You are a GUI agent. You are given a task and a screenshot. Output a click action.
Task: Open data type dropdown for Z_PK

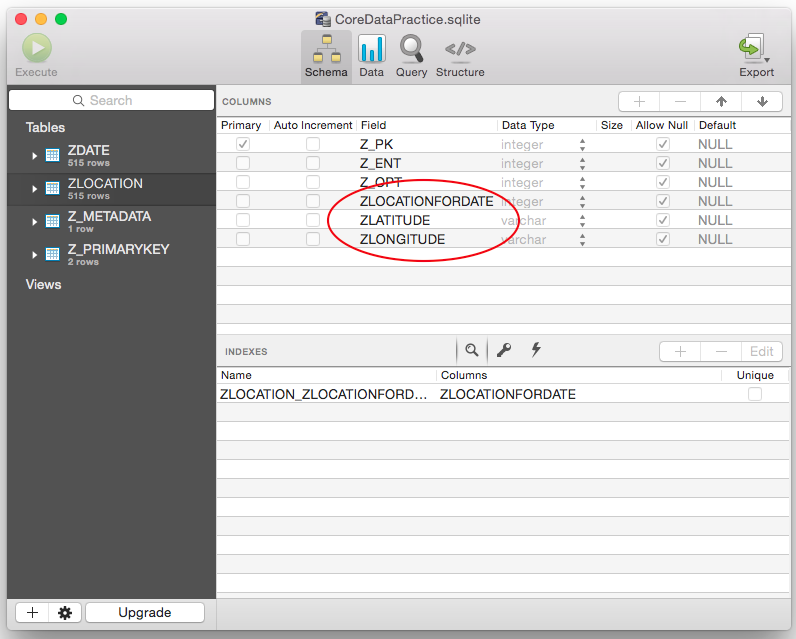point(582,145)
